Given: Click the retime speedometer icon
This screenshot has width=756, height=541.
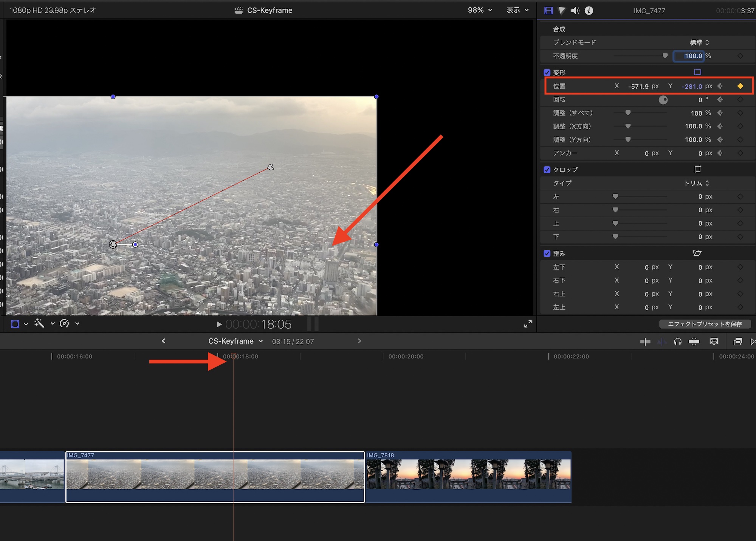Looking at the screenshot, I should (x=65, y=323).
